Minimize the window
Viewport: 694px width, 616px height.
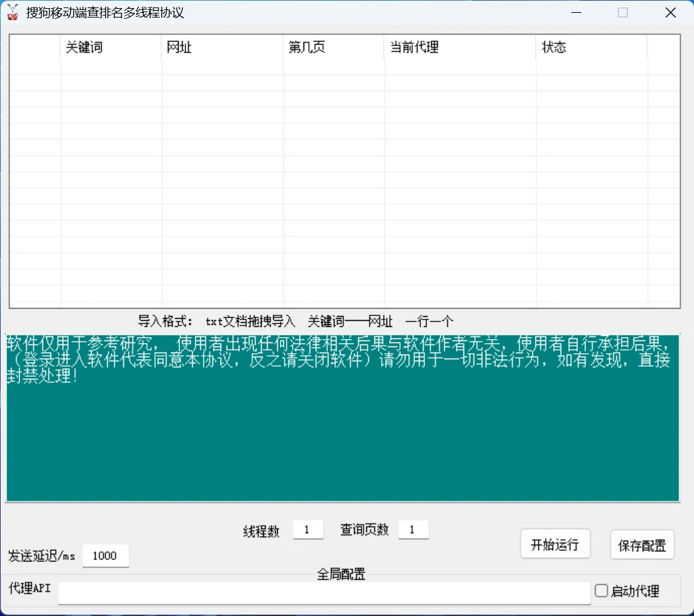click(x=576, y=12)
